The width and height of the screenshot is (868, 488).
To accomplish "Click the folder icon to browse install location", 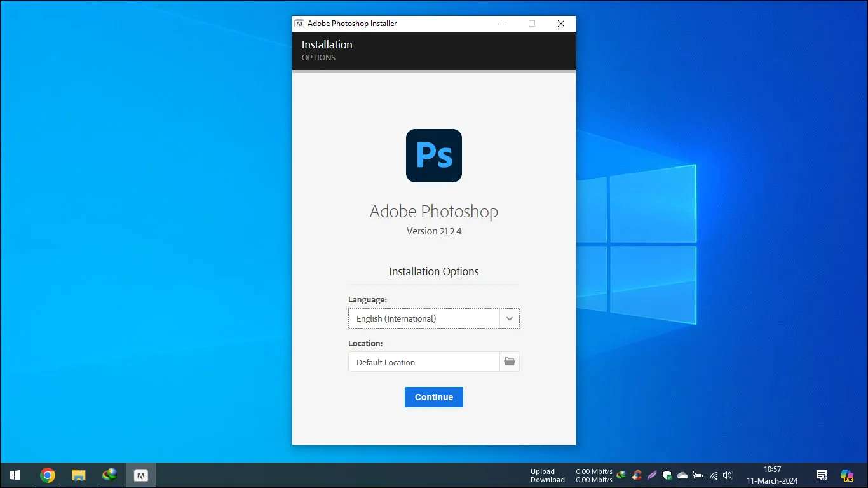I will pyautogui.click(x=509, y=361).
